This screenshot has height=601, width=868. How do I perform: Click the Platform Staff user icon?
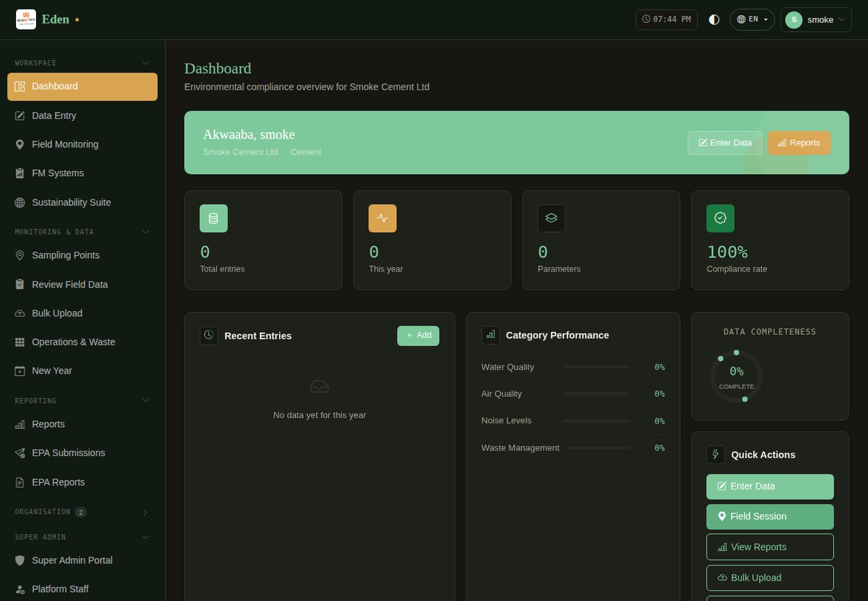coord(20,589)
